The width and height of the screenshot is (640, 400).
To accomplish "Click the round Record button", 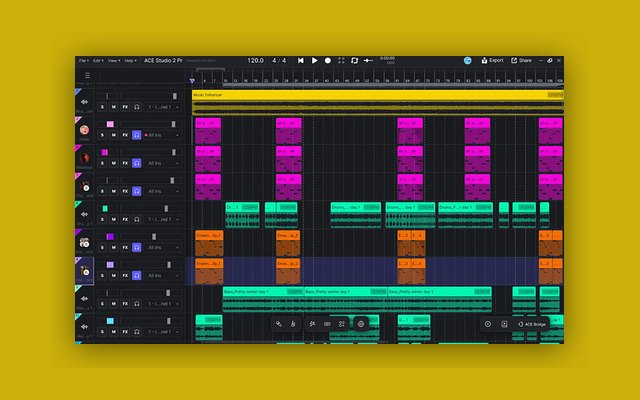I will (x=328, y=60).
